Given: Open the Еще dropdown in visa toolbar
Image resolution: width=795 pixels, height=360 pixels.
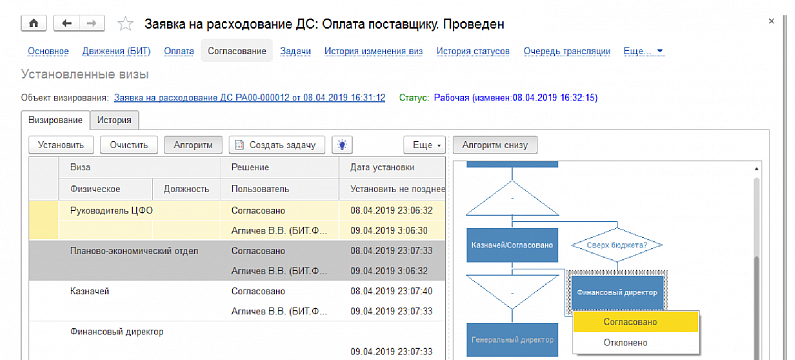Looking at the screenshot, I should click(424, 145).
